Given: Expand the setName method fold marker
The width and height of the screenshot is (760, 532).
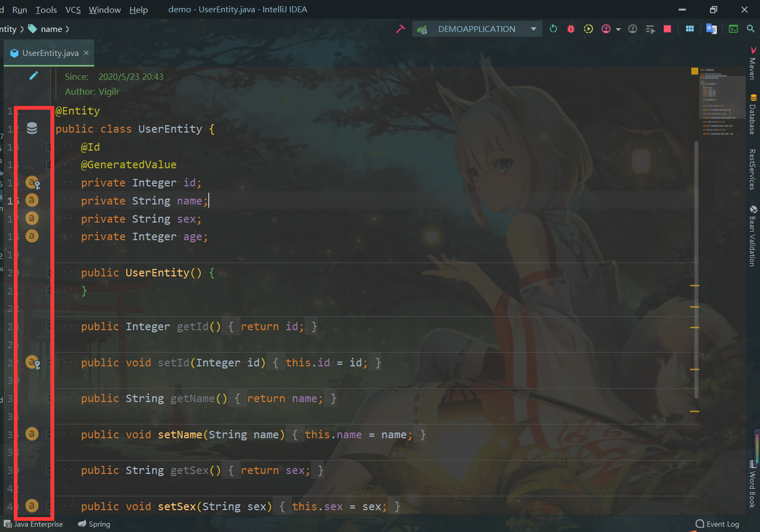Looking at the screenshot, I should (48, 435).
